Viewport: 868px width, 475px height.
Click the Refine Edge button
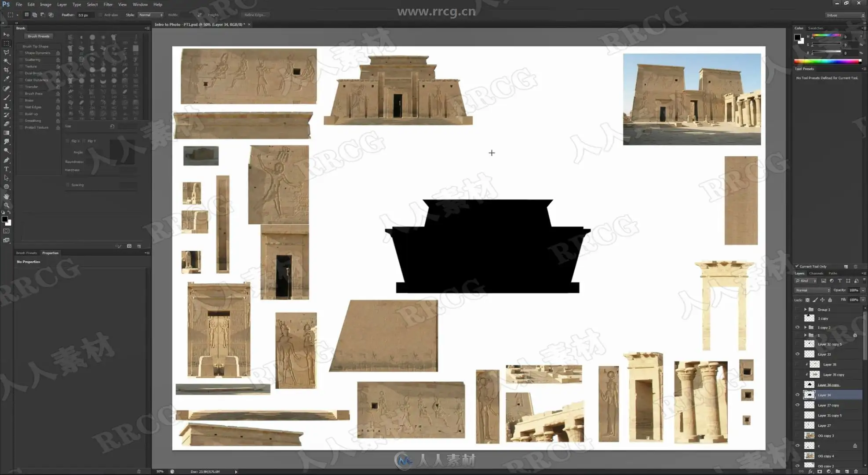[254, 15]
